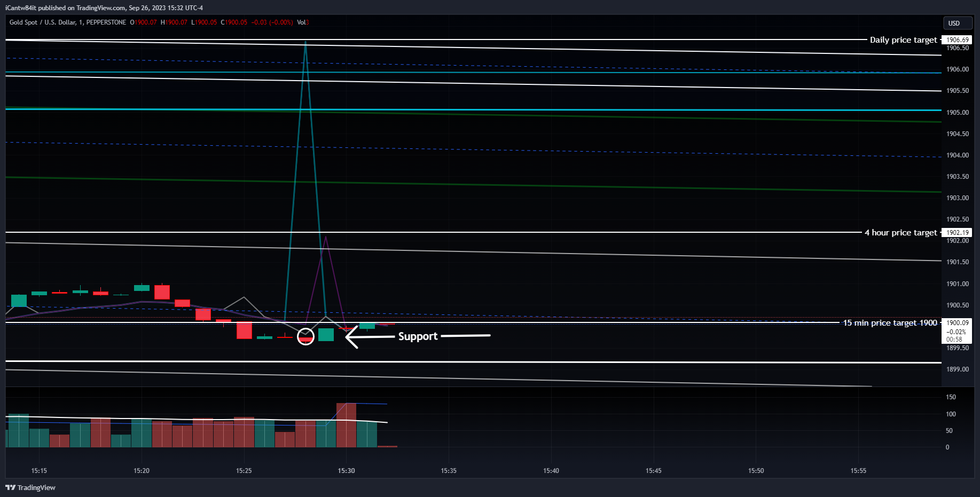Click the 15:50 time axis label
The width and height of the screenshot is (980, 497).
point(756,471)
